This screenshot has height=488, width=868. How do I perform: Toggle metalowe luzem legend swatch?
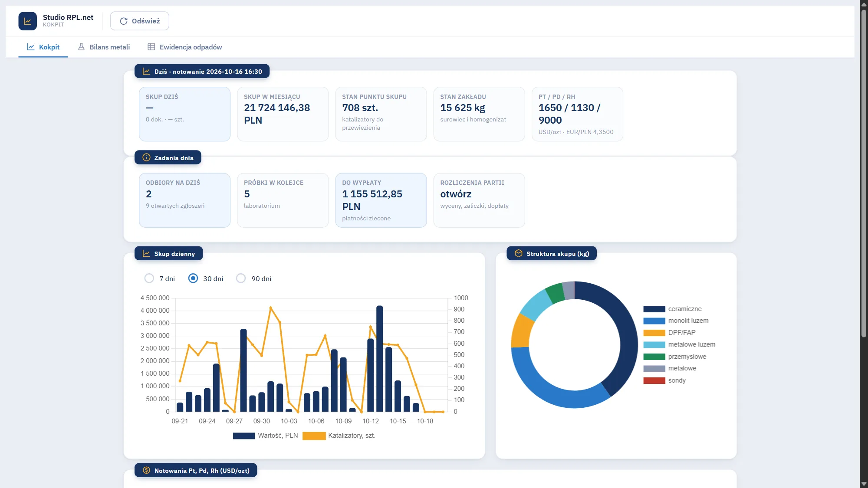pos(654,345)
